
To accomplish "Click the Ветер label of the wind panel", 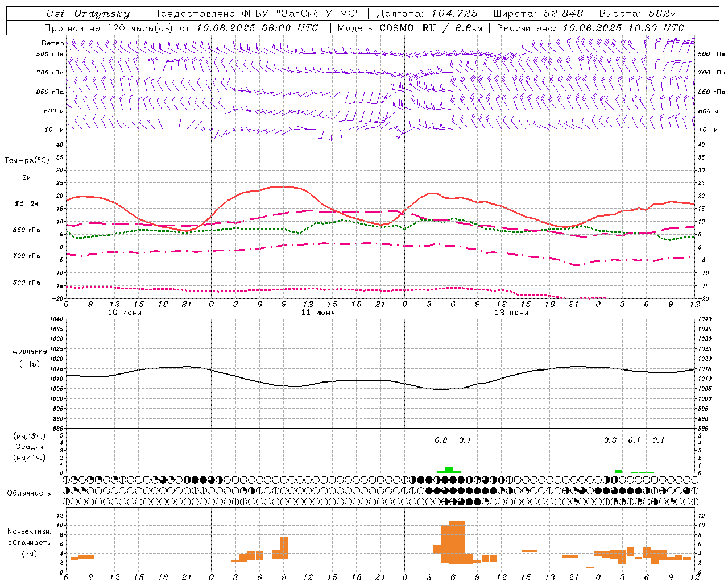I will [52, 43].
